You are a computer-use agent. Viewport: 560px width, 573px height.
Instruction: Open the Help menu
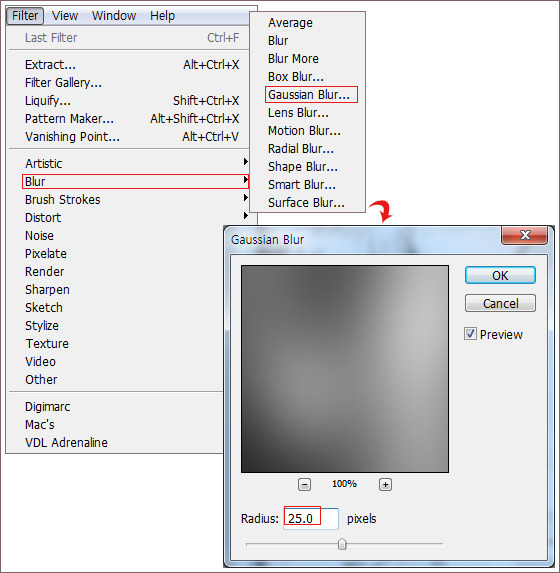[162, 16]
